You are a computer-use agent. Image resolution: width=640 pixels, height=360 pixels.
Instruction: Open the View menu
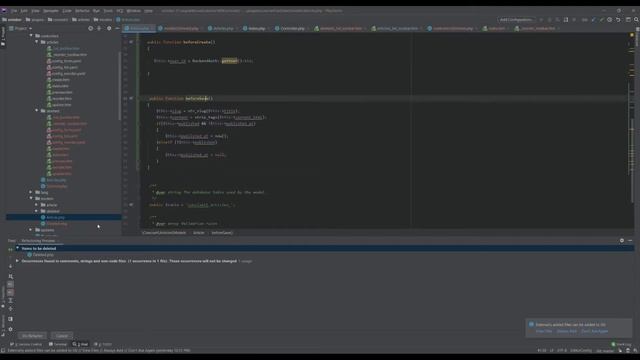(36, 11)
